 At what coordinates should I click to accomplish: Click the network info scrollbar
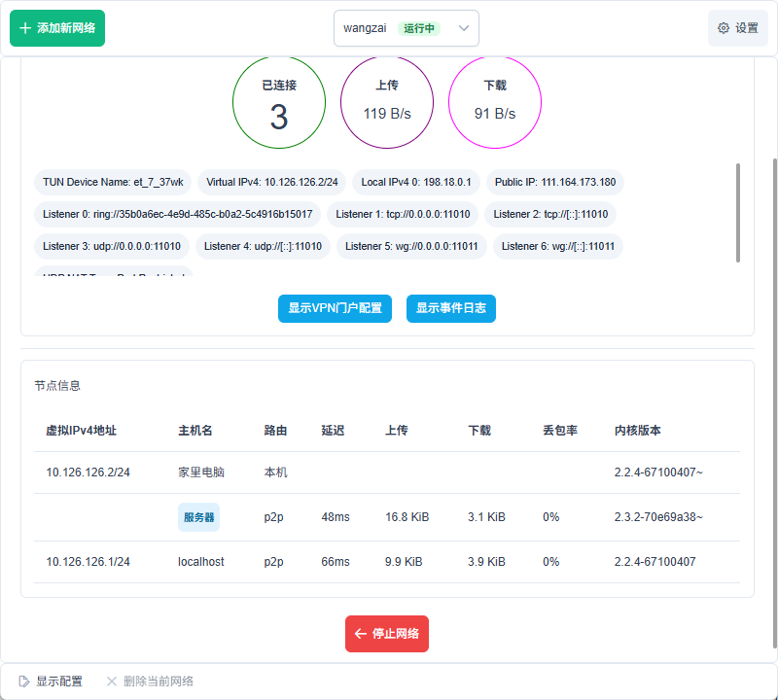738,212
